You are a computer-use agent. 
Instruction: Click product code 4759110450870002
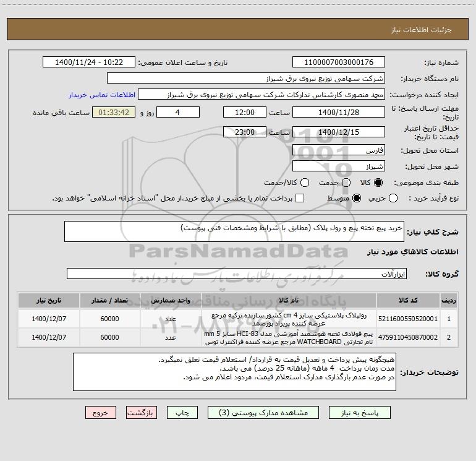point(408,337)
